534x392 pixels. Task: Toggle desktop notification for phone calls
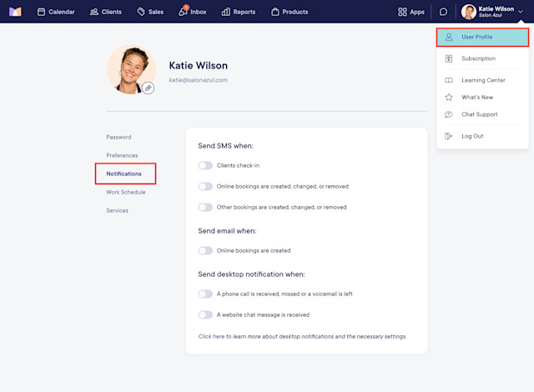coord(205,294)
